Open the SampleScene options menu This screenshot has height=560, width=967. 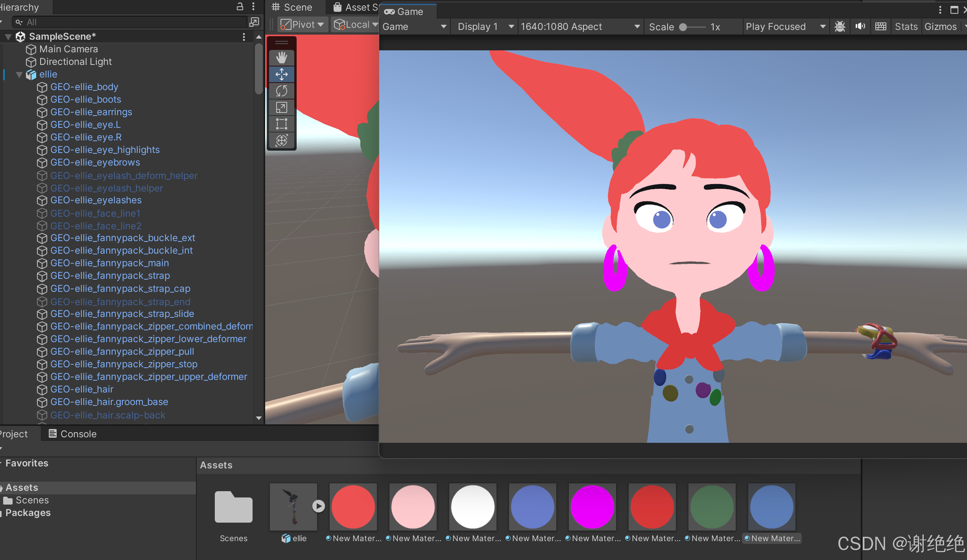[x=244, y=37]
